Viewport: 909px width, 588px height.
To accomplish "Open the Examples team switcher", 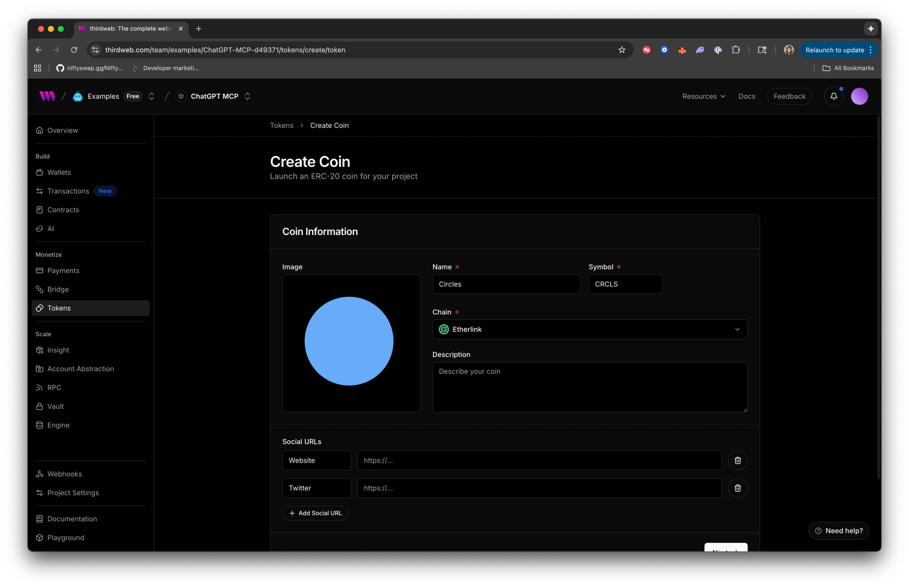I will [152, 96].
